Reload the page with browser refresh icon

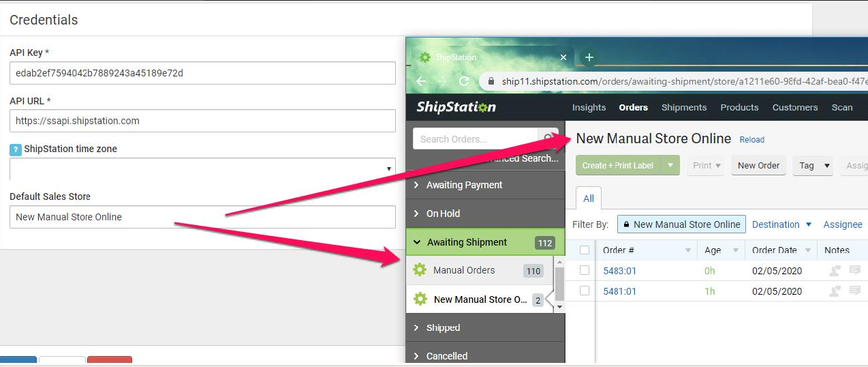464,81
